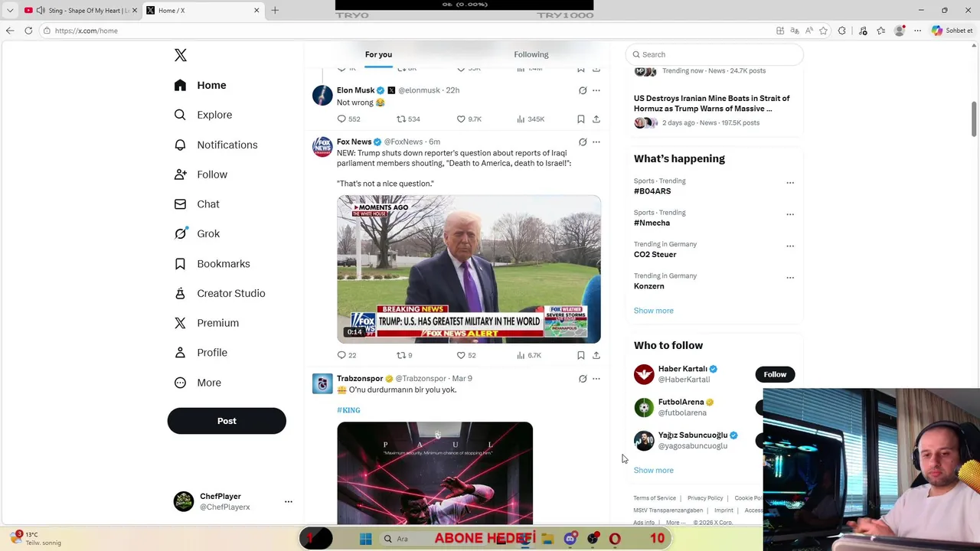The width and height of the screenshot is (980, 551).
Task: Open the Terms of Service link
Action: 655,498
